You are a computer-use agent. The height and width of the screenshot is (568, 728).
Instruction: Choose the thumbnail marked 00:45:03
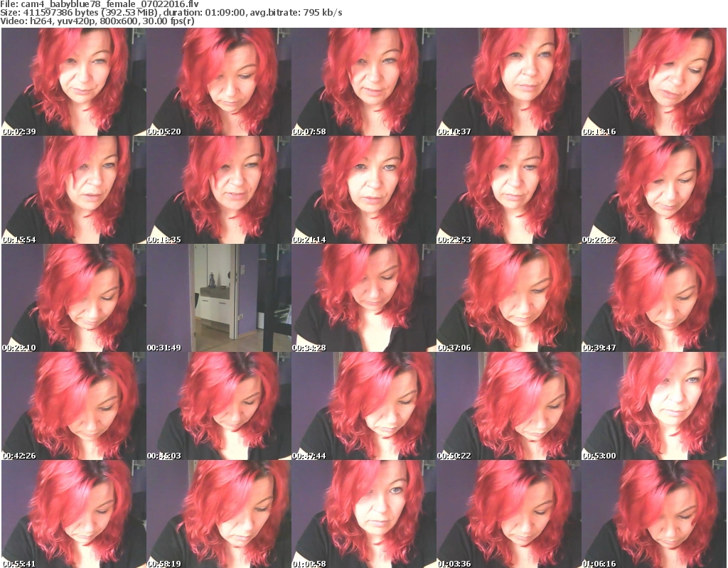point(219,407)
